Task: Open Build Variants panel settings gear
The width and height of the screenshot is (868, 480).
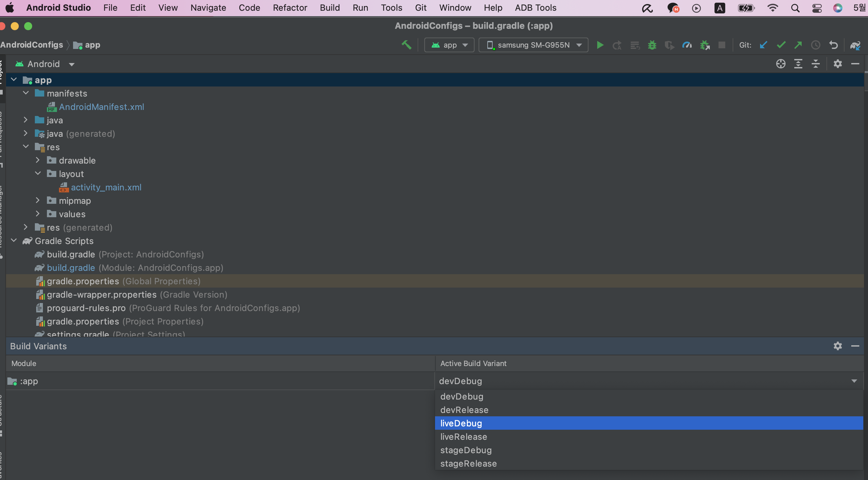Action: pos(838,346)
